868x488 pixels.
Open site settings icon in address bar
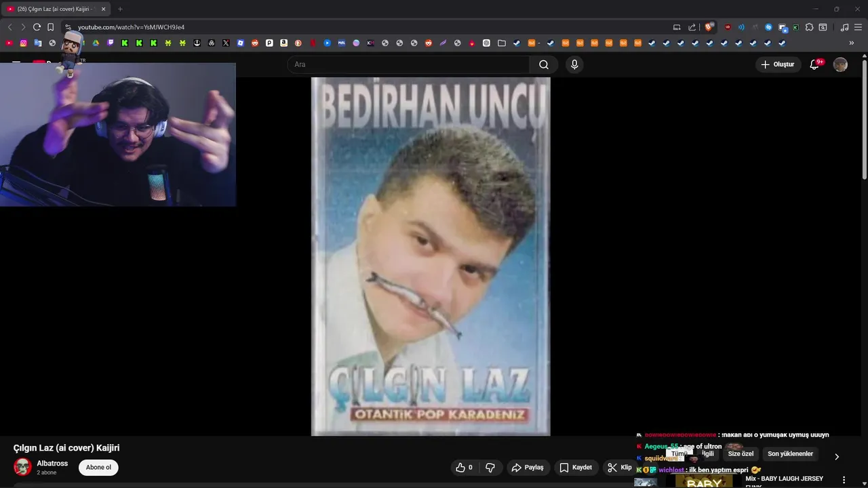click(x=68, y=27)
